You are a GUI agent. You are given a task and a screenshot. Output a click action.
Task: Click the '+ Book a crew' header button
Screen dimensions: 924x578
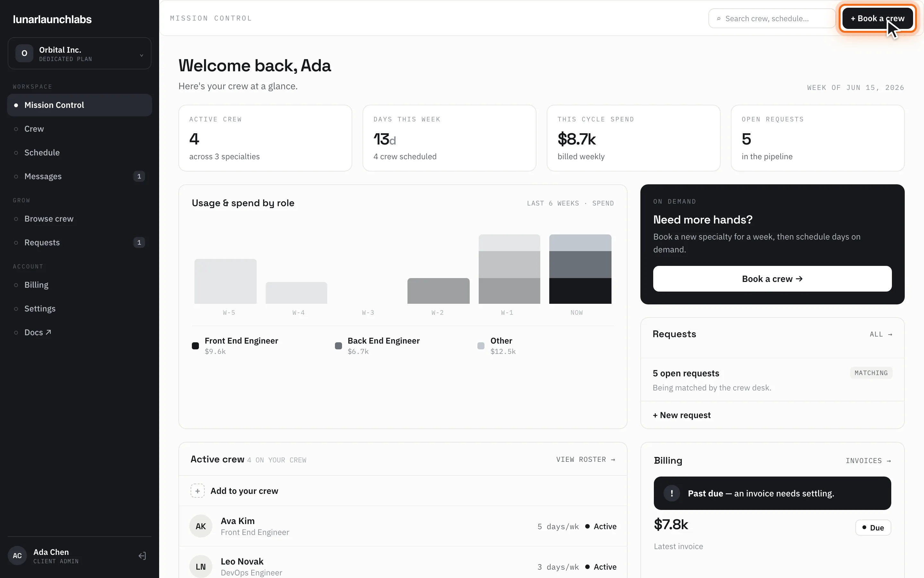pos(877,18)
